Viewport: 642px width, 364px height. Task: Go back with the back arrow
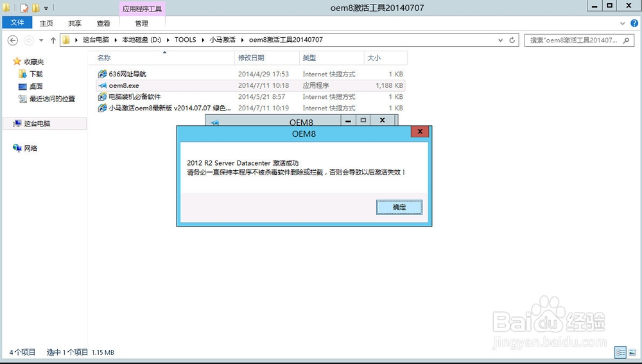point(13,40)
